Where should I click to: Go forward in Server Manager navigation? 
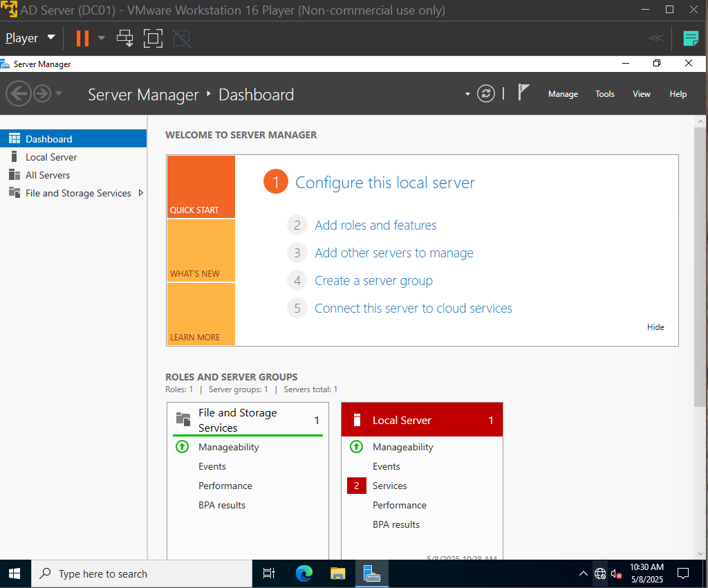pos(42,94)
